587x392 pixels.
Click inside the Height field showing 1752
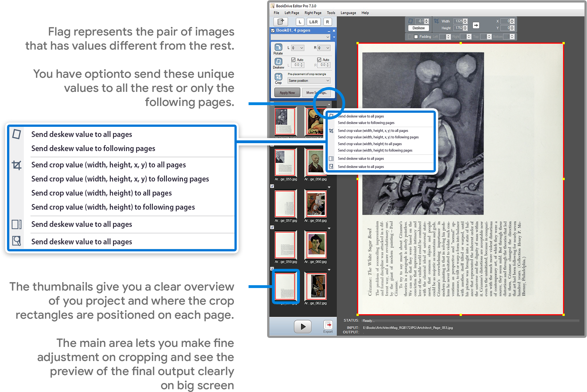458,28
